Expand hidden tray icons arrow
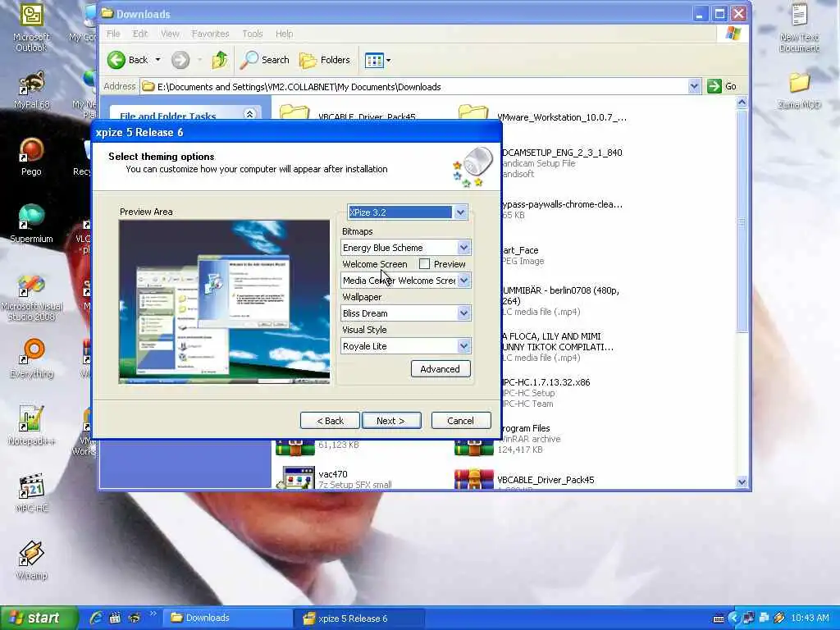This screenshot has width=840, height=630. (733, 618)
